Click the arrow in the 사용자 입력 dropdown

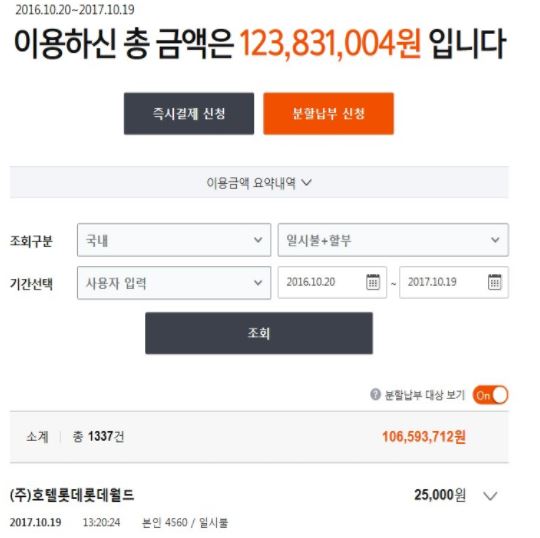258,283
